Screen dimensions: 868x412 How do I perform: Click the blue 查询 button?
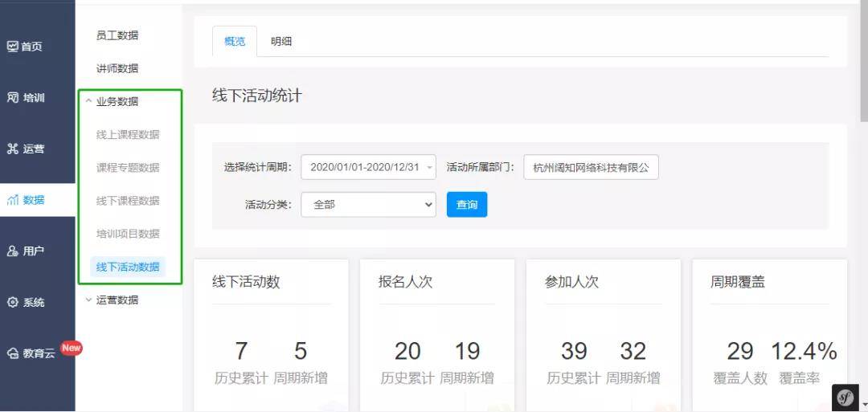pos(467,205)
